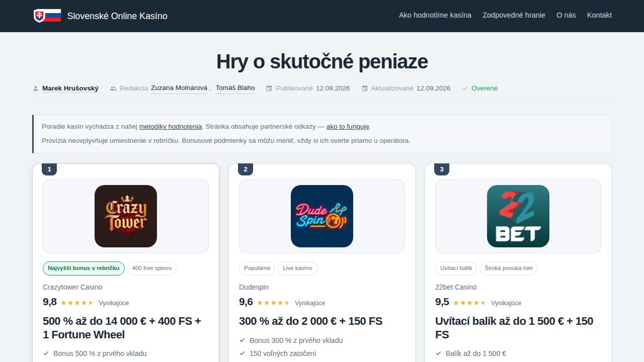Click the Slovak flag site logo
This screenshot has height=362, width=644.
(x=47, y=16)
